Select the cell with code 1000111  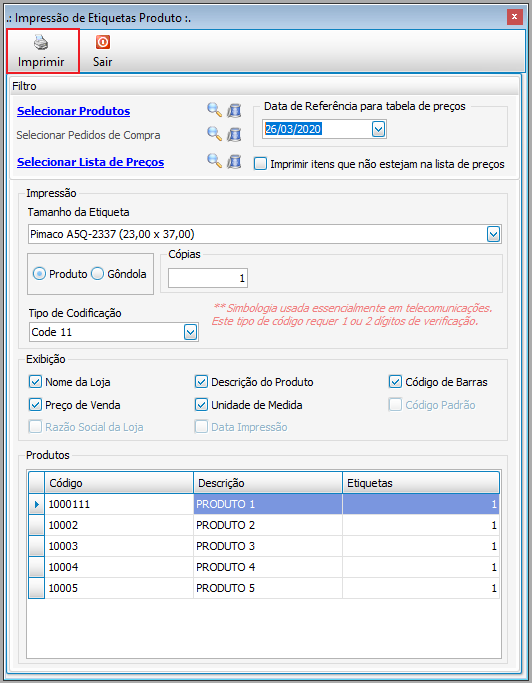(x=119, y=504)
